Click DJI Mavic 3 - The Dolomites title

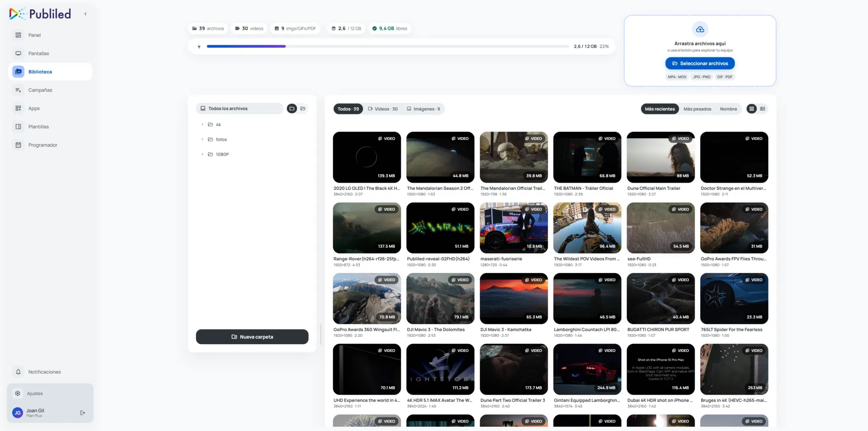pos(436,330)
